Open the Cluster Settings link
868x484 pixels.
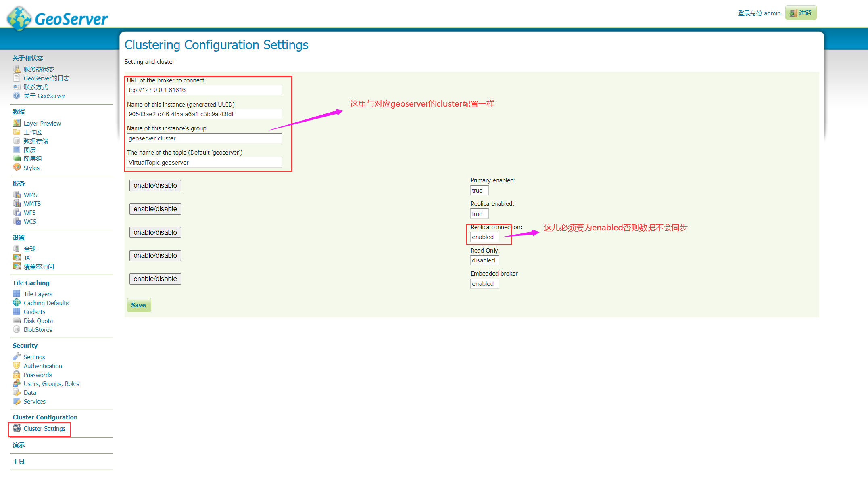pyautogui.click(x=44, y=429)
